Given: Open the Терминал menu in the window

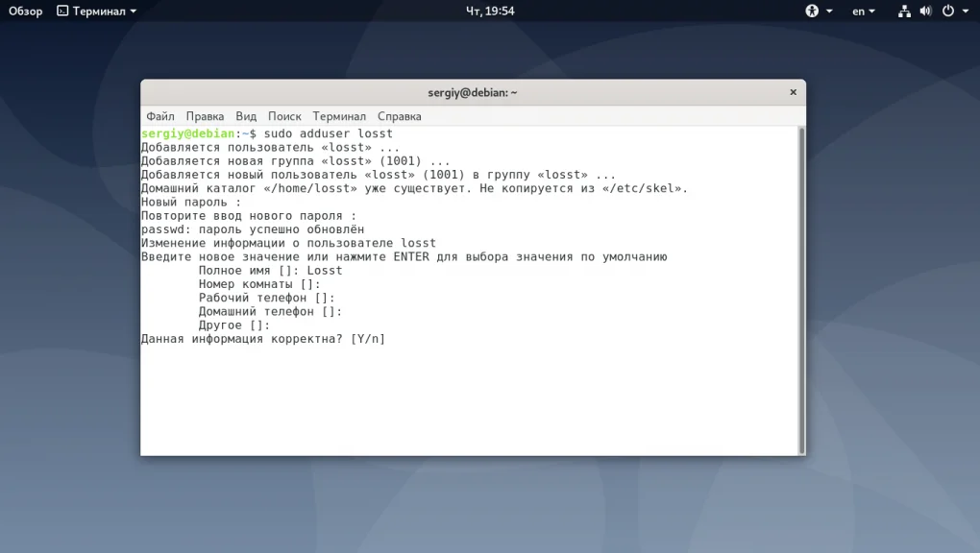Looking at the screenshot, I should tap(338, 115).
